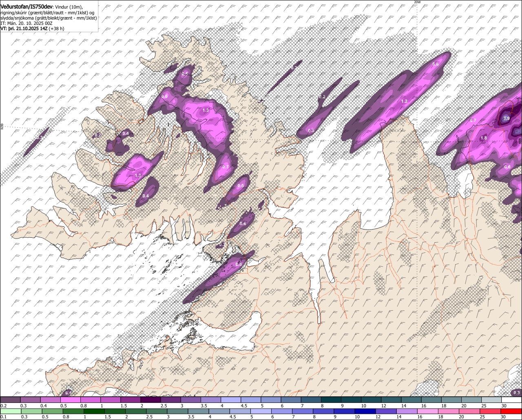
Task: Select bottom-row legend swatch beginning at 2.5
Action: pos(157,411)
